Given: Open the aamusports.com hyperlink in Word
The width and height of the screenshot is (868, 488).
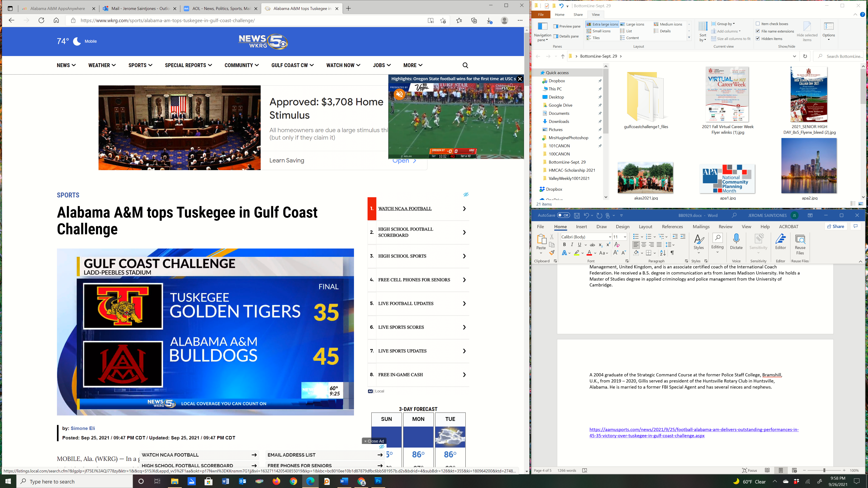Looking at the screenshot, I should [694, 432].
